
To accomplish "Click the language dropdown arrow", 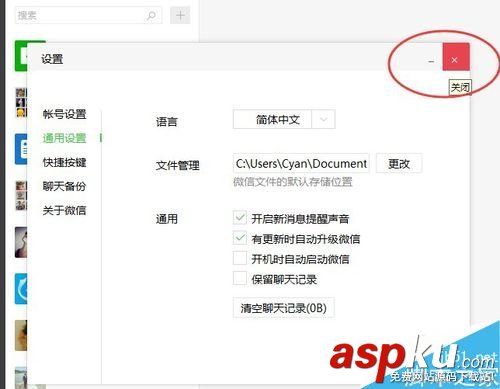I will 323,119.
